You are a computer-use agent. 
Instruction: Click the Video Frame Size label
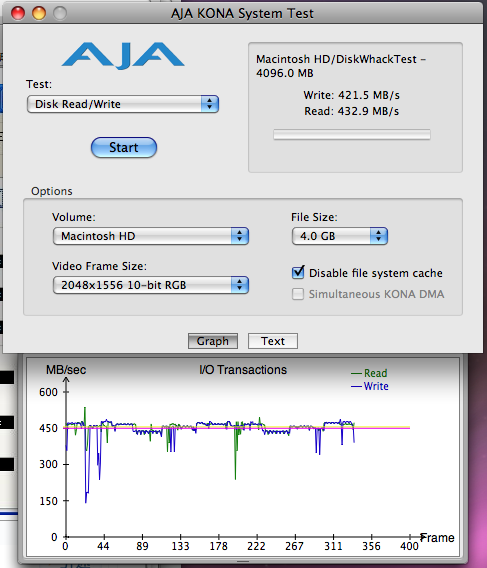(x=99, y=266)
